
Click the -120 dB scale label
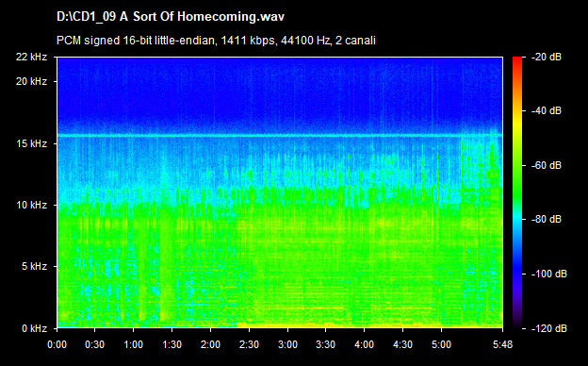[x=549, y=329]
